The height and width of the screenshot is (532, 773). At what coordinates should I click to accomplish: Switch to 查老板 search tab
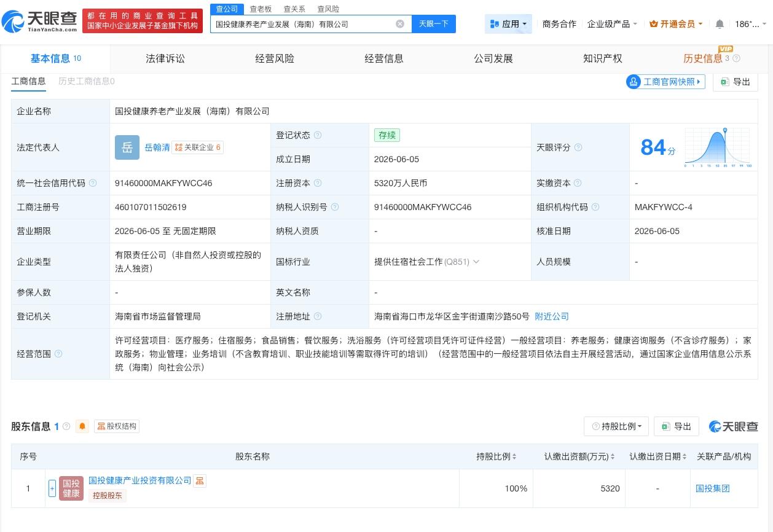pyautogui.click(x=261, y=9)
